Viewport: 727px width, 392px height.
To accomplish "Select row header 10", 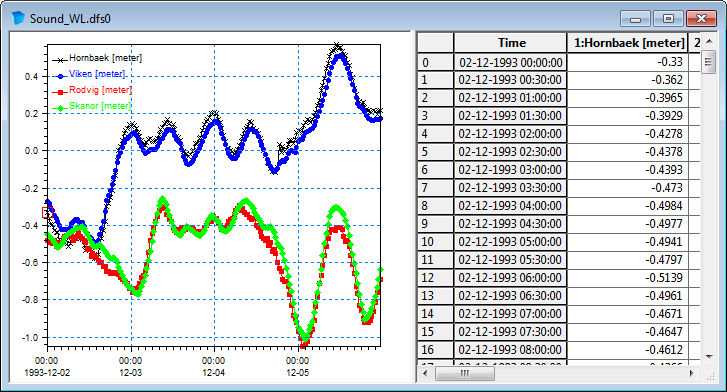I will (435, 242).
